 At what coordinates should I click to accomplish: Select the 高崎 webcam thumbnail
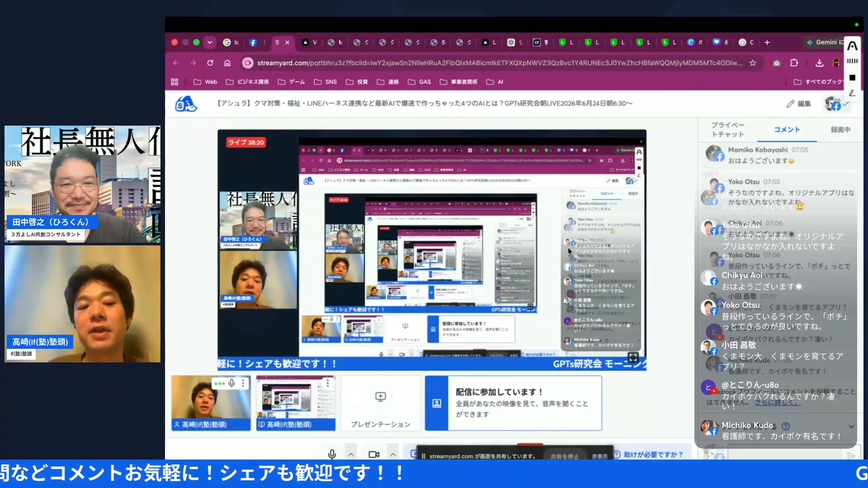pos(211,403)
